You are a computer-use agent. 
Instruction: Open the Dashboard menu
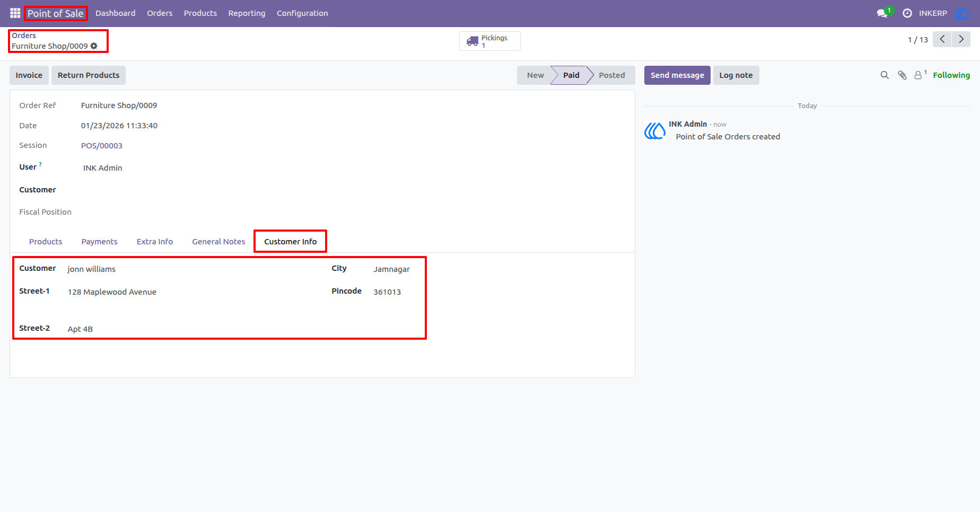pos(115,13)
